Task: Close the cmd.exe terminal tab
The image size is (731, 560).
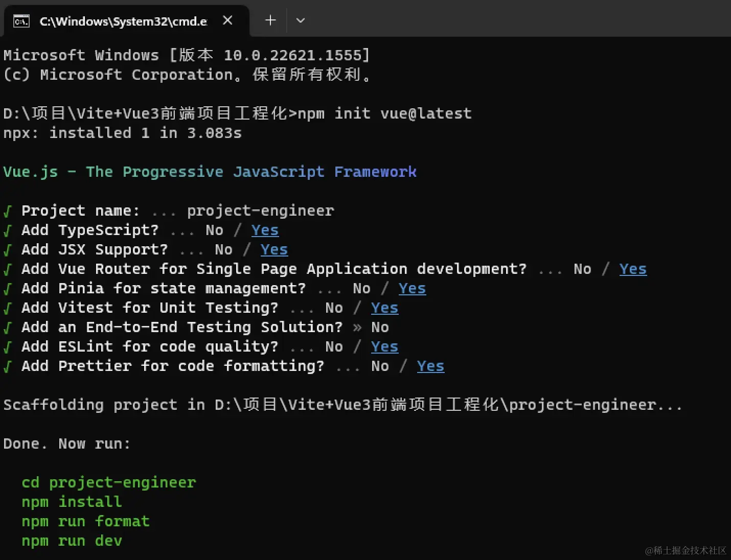Action: [228, 20]
